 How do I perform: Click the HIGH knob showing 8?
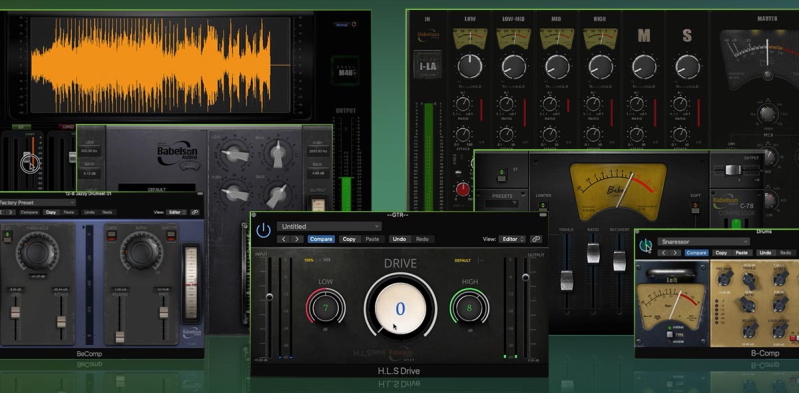(469, 308)
